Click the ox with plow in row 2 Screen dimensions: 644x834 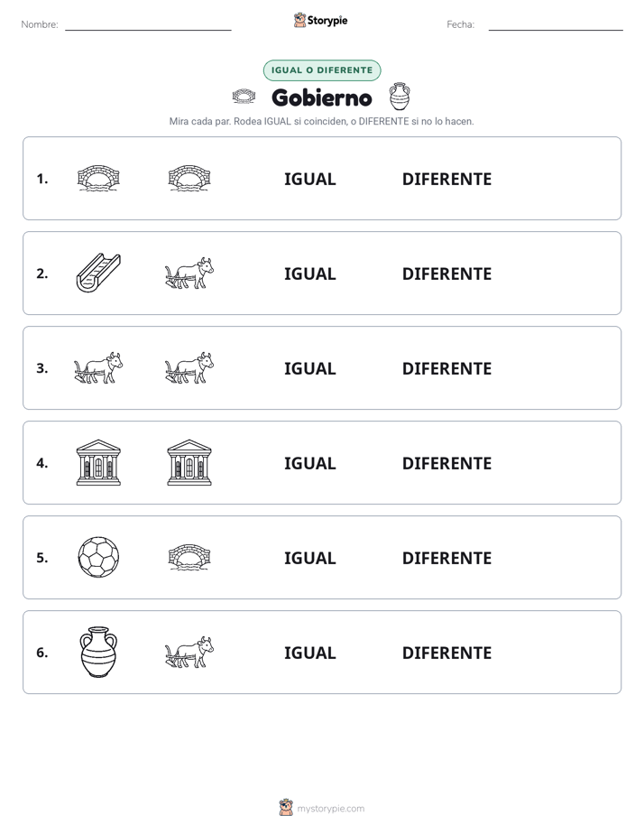pyautogui.click(x=189, y=273)
